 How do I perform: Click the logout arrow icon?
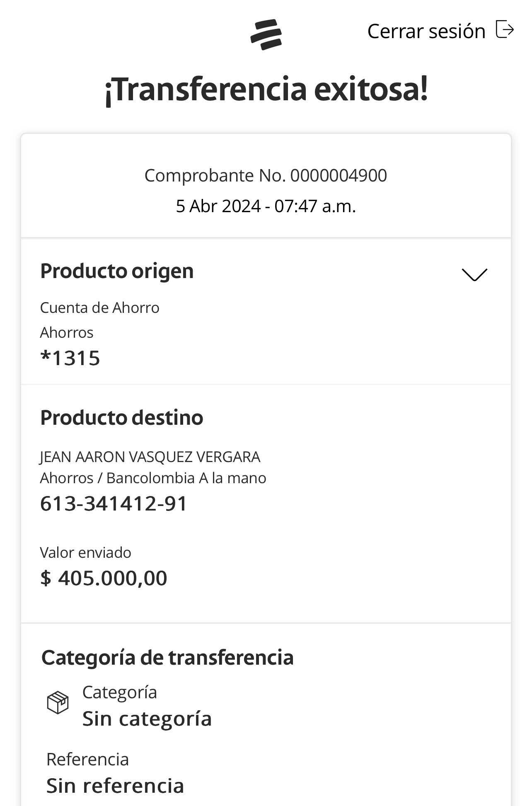(505, 29)
